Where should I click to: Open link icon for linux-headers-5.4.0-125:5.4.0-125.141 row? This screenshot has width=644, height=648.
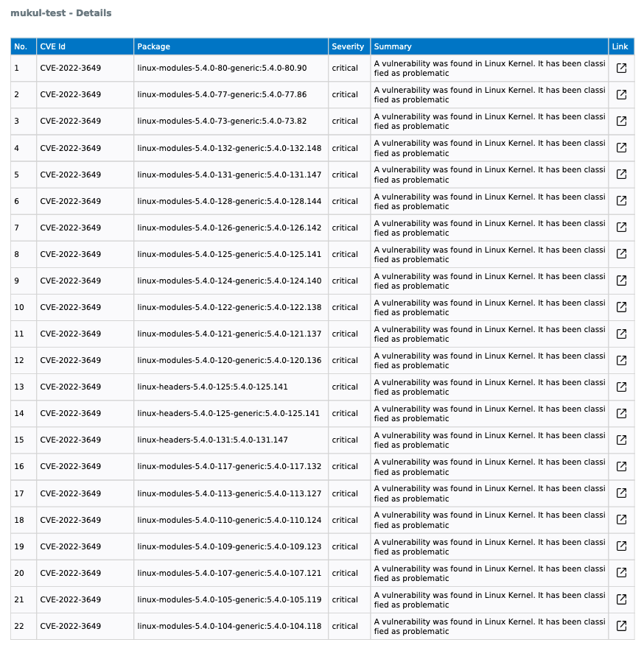[x=621, y=387]
